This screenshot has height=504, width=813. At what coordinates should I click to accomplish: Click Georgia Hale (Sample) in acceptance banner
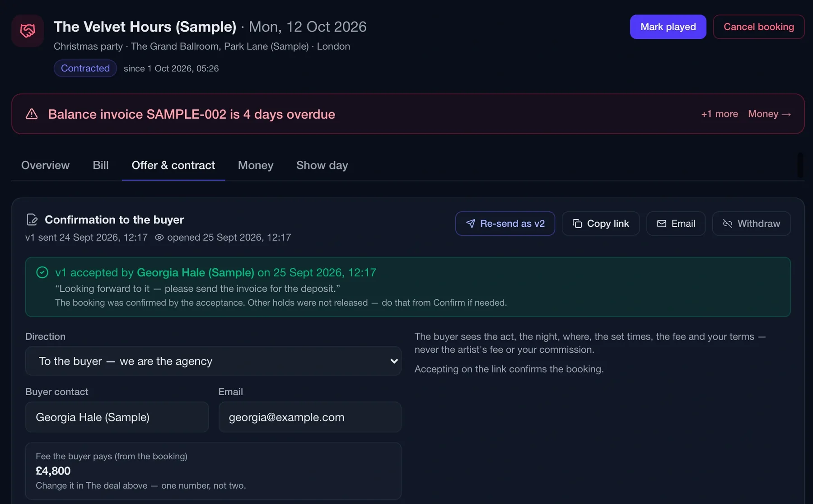(x=196, y=272)
